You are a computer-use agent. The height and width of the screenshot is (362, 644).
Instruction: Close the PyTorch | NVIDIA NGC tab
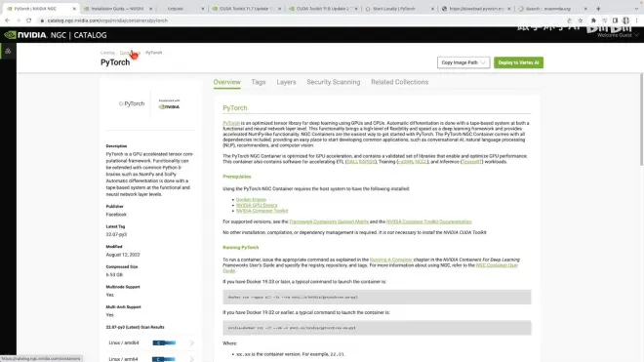tap(74, 9)
